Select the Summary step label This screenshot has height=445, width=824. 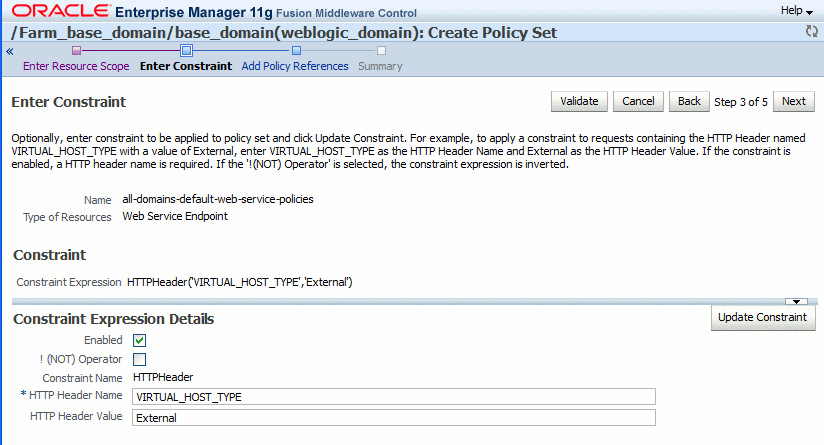point(380,66)
